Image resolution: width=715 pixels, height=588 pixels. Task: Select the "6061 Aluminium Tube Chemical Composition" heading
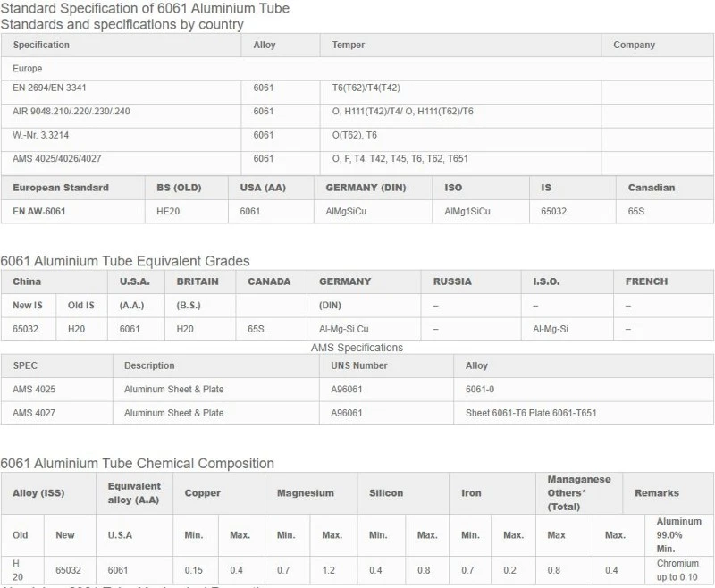coord(138,464)
